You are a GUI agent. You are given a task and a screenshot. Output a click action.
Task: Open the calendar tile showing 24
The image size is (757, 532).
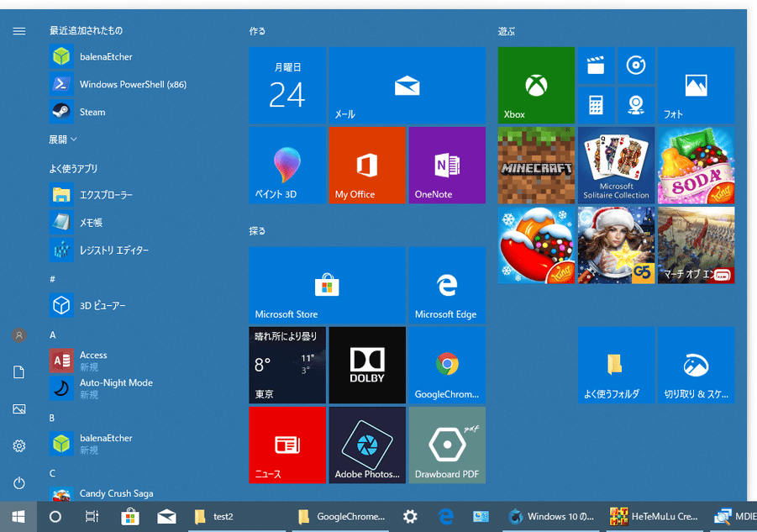pyautogui.click(x=287, y=85)
